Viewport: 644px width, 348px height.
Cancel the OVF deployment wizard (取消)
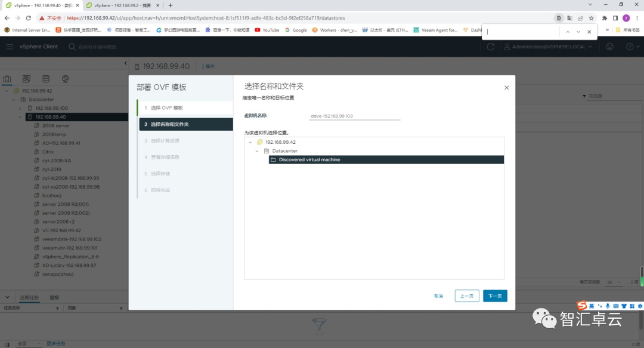coord(439,296)
